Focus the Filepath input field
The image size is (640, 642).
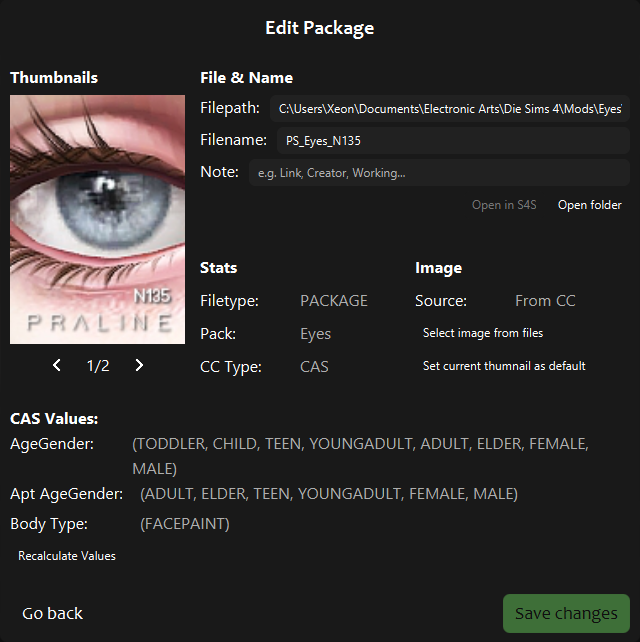(x=450, y=109)
